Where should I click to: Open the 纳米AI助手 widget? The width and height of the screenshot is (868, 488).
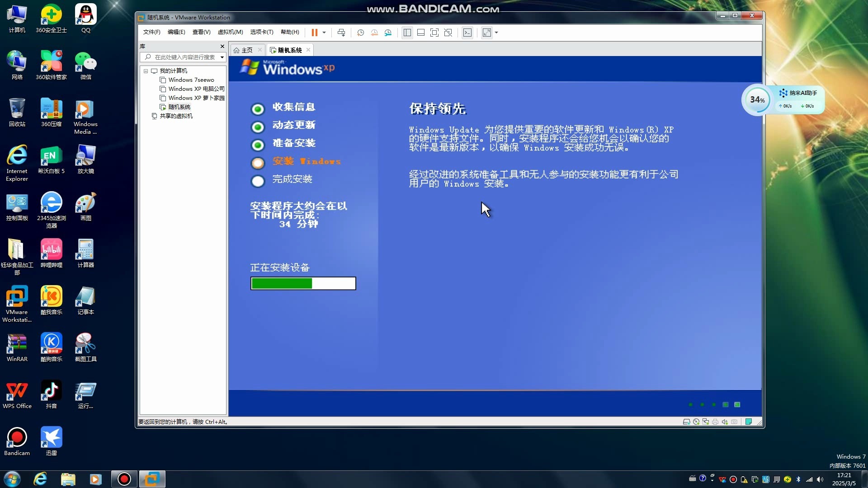(x=798, y=93)
